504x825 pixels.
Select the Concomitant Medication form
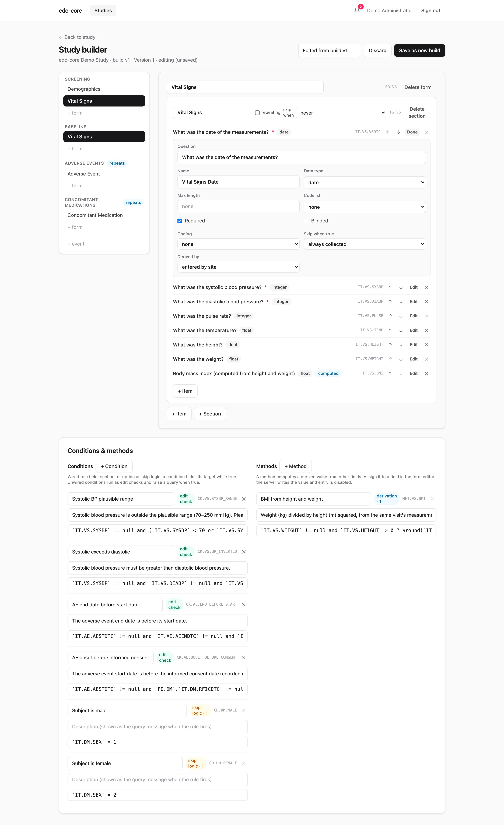coord(104,215)
